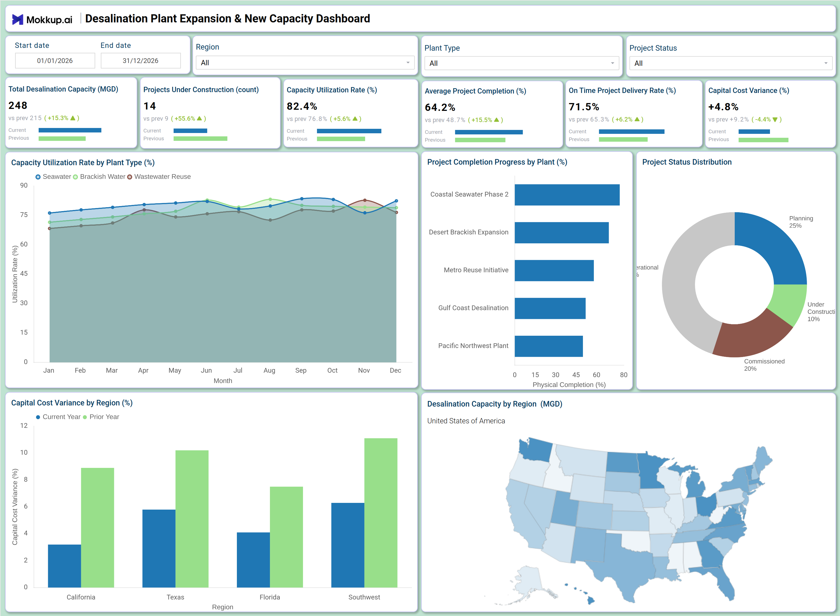Screen dimensions: 840x616
Task: Click the Project Status dropdown arrow
Action: point(826,63)
